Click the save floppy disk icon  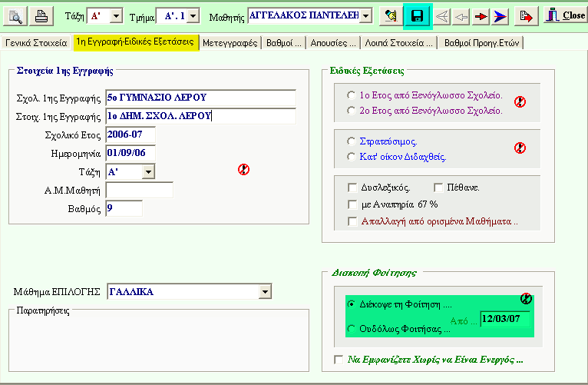(418, 15)
